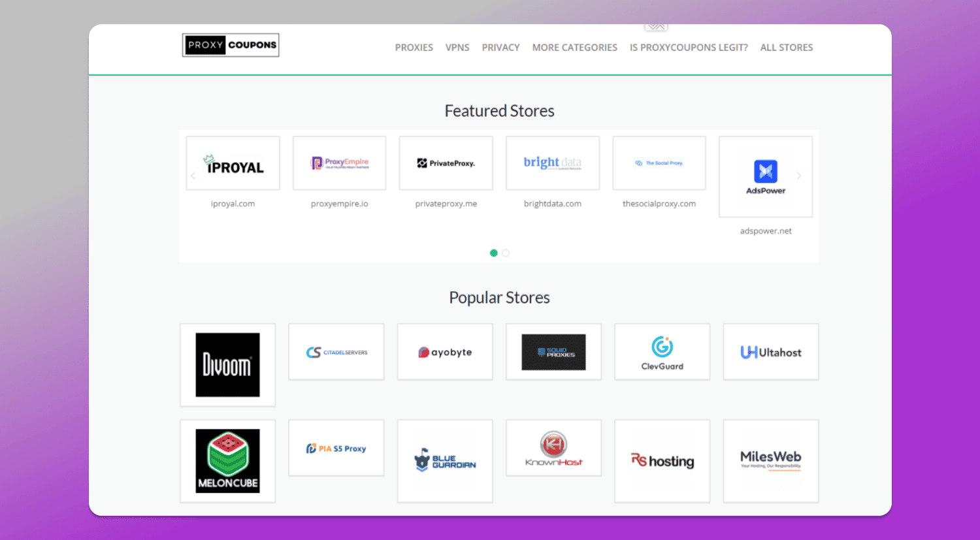This screenshot has height=540, width=980.
Task: Open the KnownHost store logo
Action: coord(553,448)
